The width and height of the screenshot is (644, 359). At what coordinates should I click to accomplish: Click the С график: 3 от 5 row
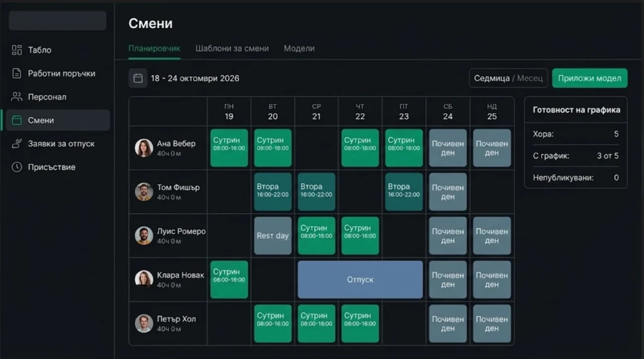point(576,156)
